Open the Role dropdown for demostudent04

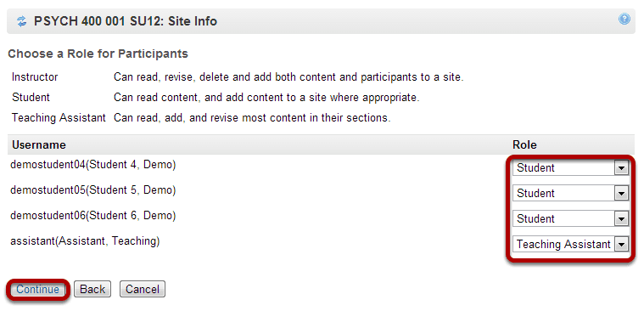pos(570,168)
